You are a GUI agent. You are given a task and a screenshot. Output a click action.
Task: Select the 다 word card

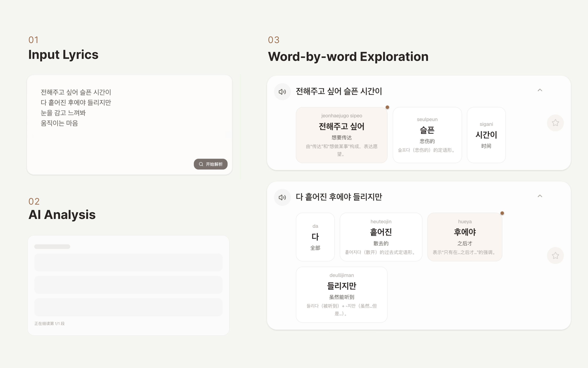pyautogui.click(x=315, y=237)
